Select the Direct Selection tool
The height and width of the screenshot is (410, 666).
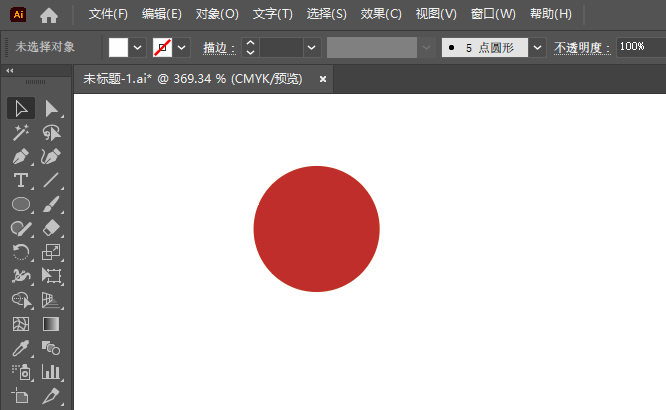52,108
